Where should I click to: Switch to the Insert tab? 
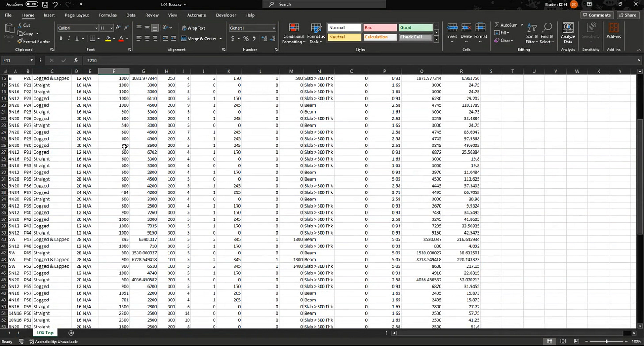[49, 15]
